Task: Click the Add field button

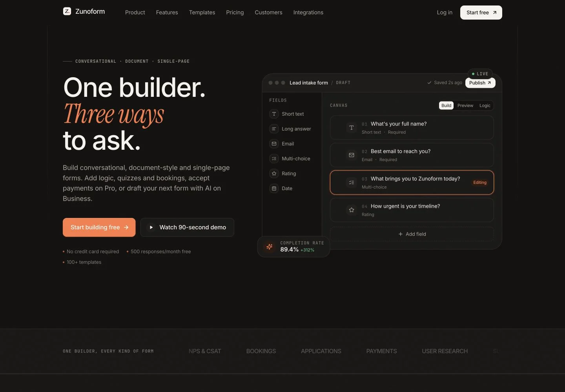Action: tap(412, 234)
